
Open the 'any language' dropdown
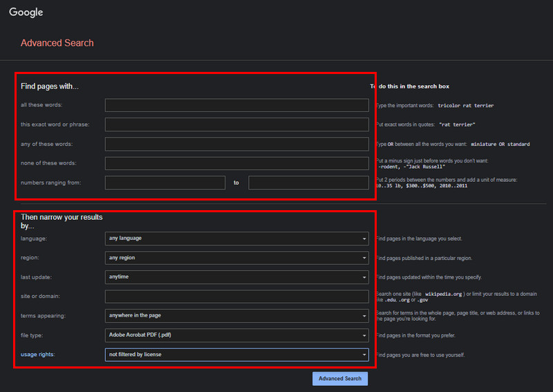coord(236,239)
